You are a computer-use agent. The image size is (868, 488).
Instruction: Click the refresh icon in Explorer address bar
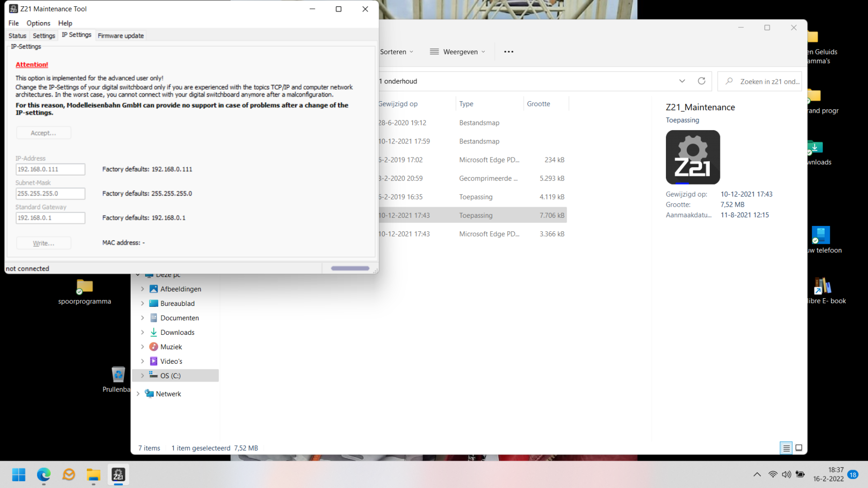[702, 81]
